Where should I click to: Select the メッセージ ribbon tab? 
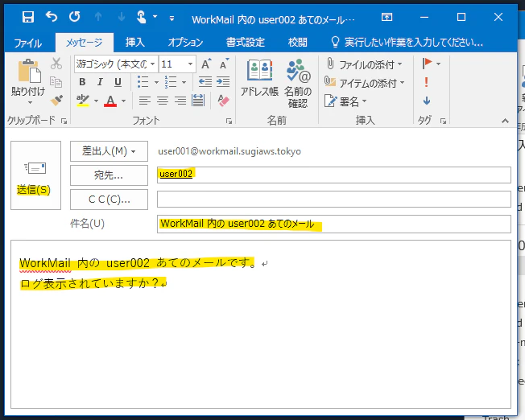point(85,43)
